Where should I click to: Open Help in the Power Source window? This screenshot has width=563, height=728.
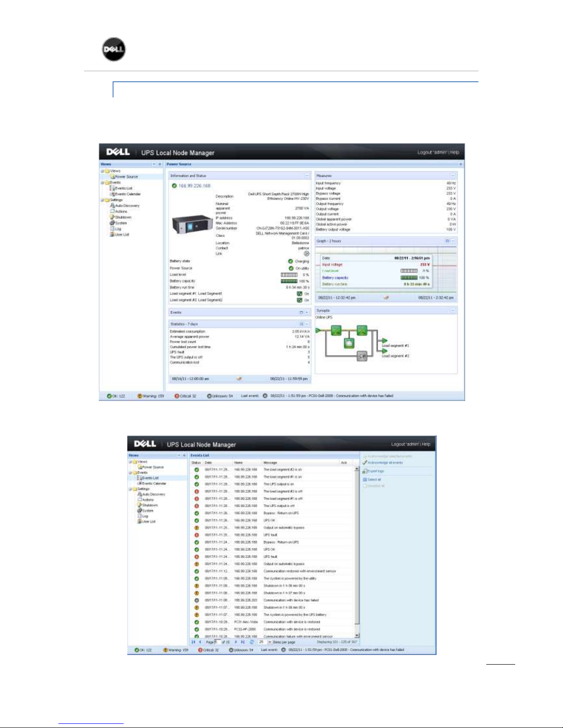tap(455, 152)
